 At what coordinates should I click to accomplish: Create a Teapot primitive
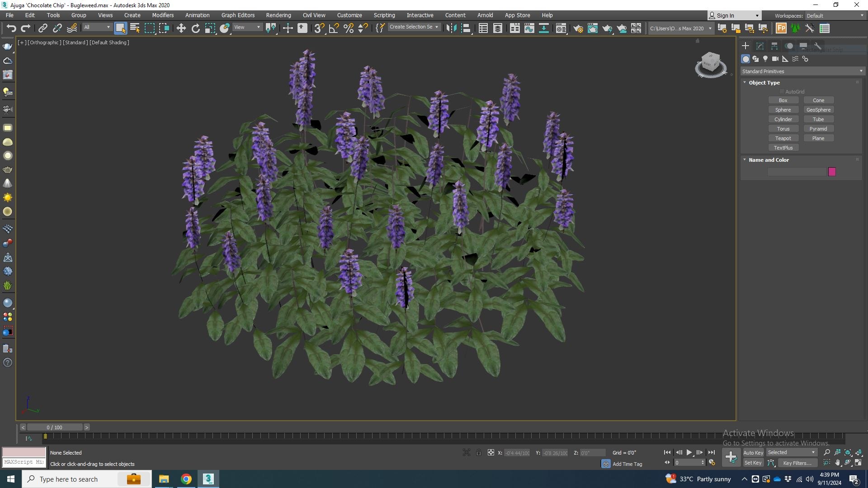[x=783, y=138]
